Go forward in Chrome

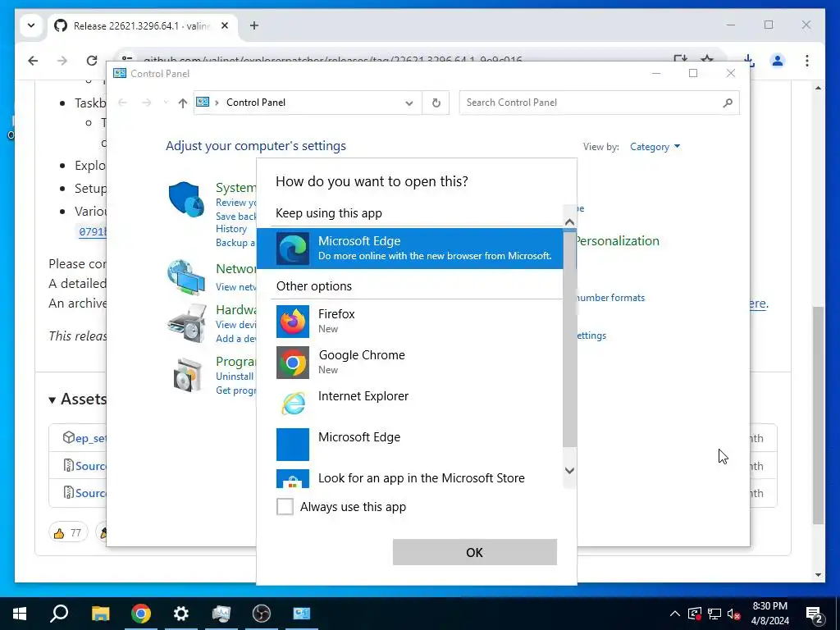click(x=62, y=61)
